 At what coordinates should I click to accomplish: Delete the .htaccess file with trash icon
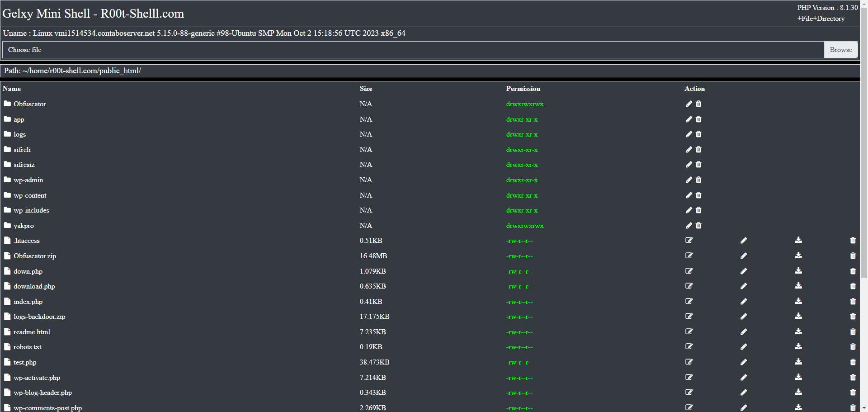[x=853, y=241]
